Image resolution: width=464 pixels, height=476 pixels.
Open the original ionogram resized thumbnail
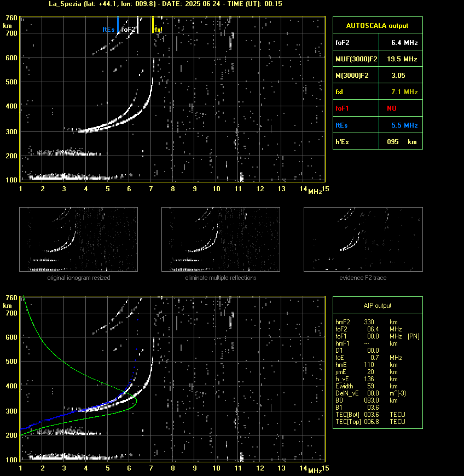79,239
